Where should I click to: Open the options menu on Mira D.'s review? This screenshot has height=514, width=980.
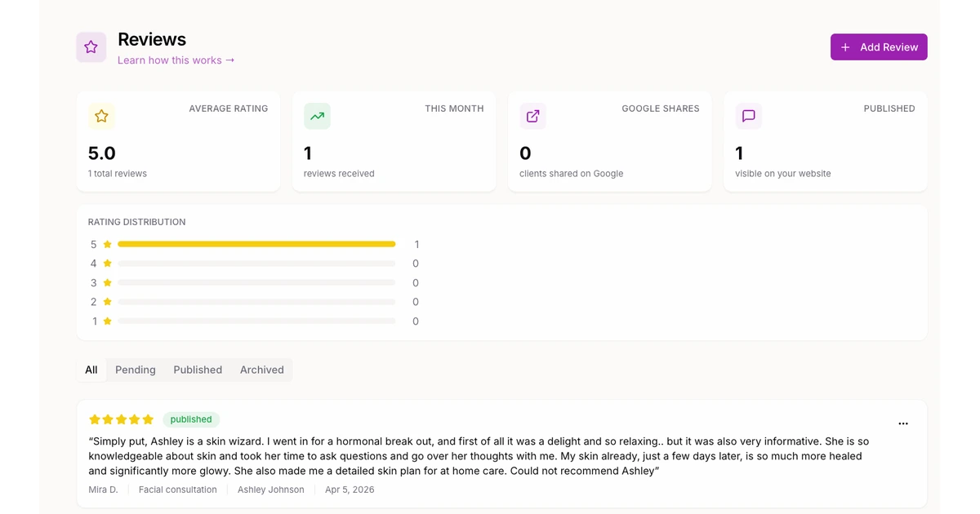(903, 423)
